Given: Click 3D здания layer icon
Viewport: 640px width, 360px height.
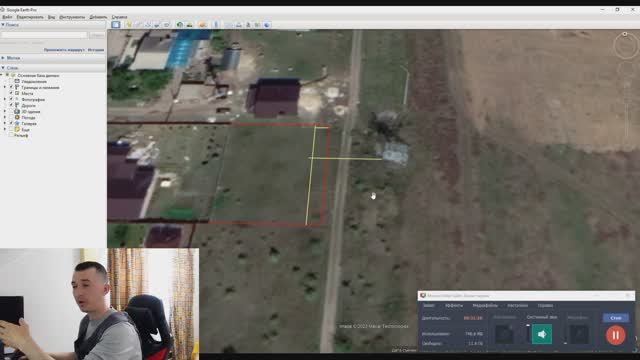Looking at the screenshot, I should (x=17, y=111).
